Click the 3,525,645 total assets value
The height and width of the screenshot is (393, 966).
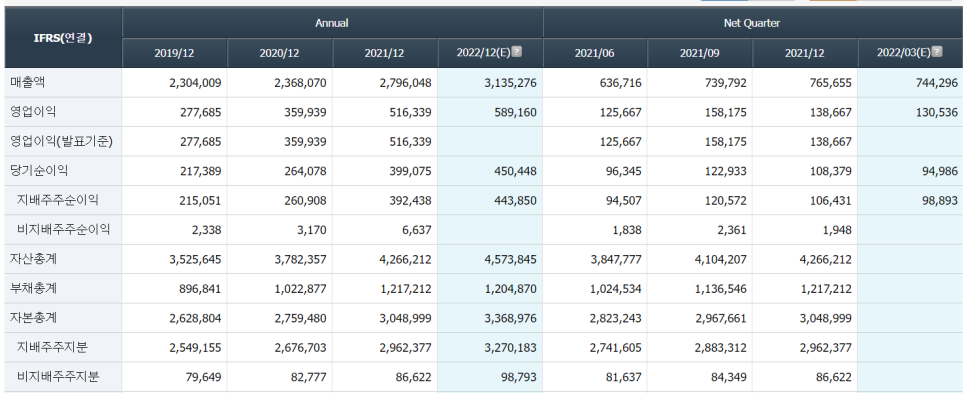coord(195,259)
